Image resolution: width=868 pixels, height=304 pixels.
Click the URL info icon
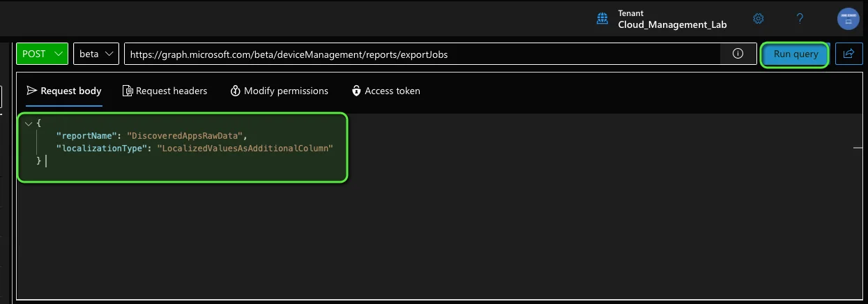click(x=738, y=54)
